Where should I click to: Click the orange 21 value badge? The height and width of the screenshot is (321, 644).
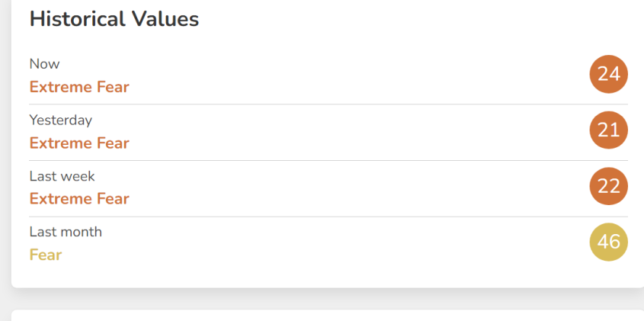(x=609, y=130)
